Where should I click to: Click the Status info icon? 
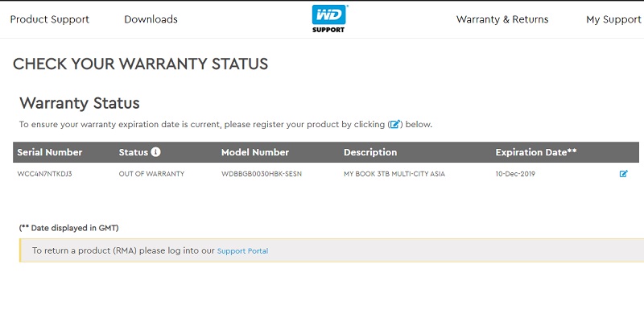pyautogui.click(x=155, y=152)
